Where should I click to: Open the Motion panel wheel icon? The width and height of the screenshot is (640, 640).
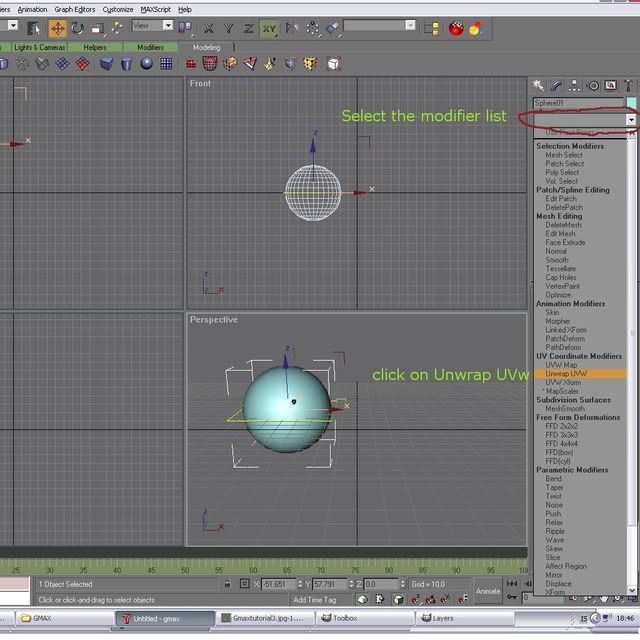[x=593, y=86]
